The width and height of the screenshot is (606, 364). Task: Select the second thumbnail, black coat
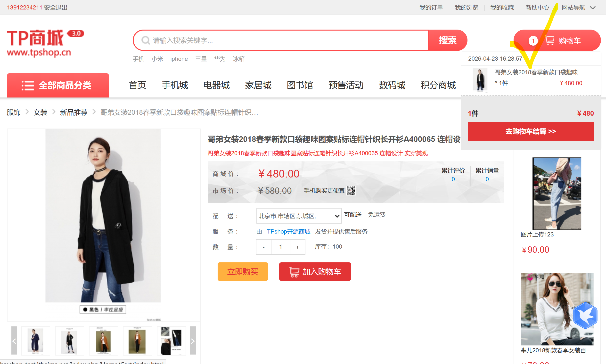pos(69,340)
